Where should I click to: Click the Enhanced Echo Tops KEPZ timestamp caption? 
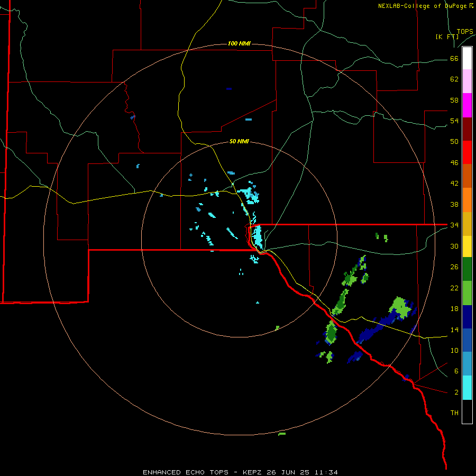(x=240, y=472)
